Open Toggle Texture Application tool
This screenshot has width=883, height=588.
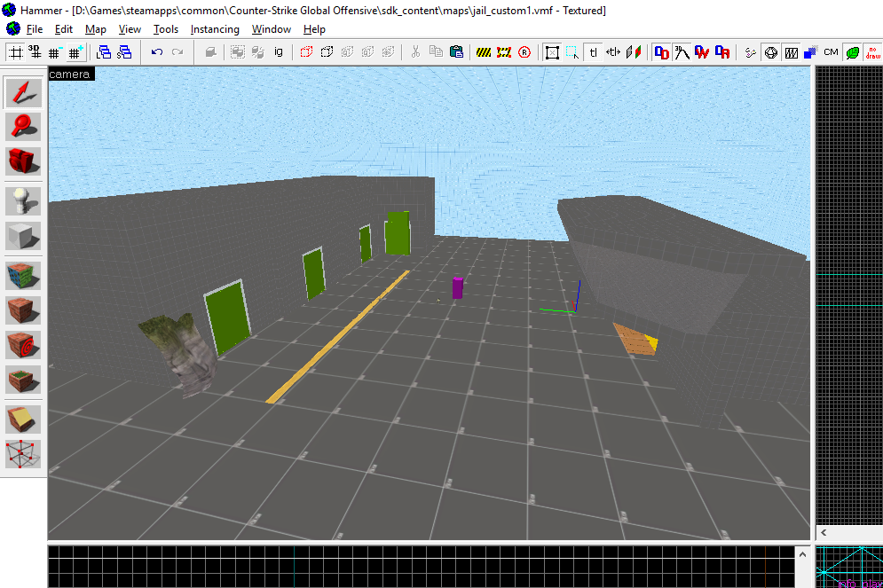click(23, 276)
